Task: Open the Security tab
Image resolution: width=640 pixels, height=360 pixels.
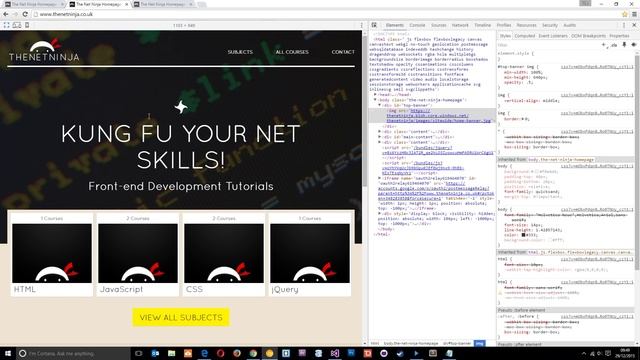Action: coord(549,25)
